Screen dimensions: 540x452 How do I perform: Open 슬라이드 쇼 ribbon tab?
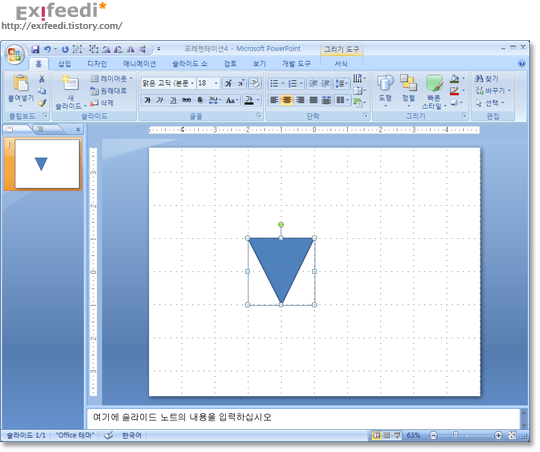point(190,64)
